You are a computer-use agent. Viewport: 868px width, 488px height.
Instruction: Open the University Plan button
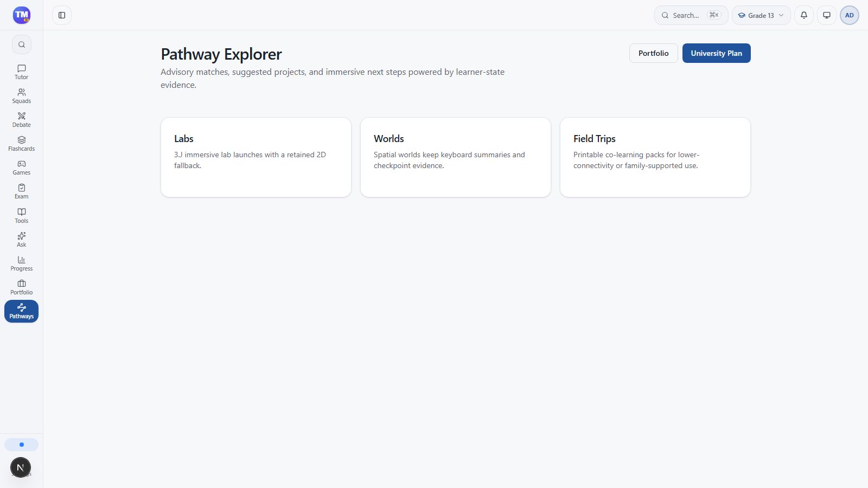coord(716,53)
